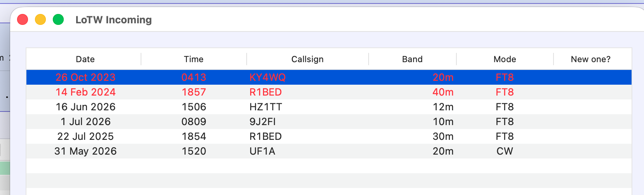Click the 0809 time cell
The height and width of the screenshot is (195, 644).
click(x=194, y=122)
